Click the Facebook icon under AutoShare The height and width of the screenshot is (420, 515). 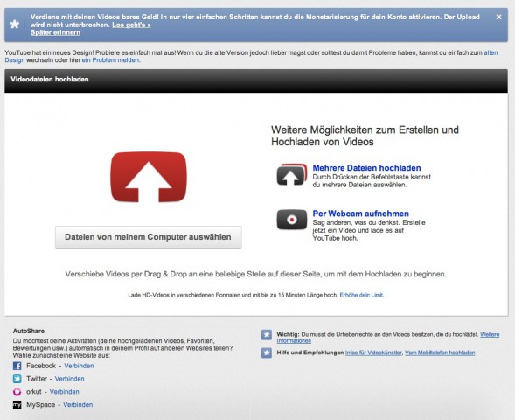(17, 366)
